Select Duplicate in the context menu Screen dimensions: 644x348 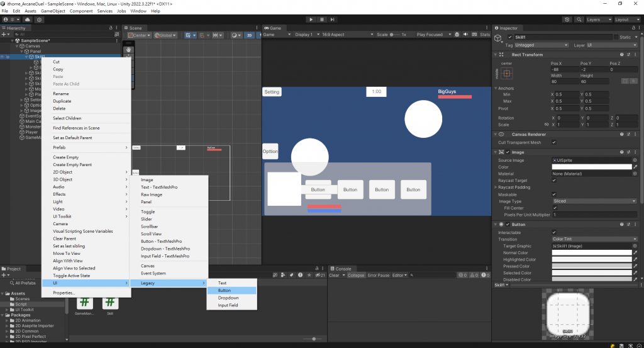click(x=62, y=101)
